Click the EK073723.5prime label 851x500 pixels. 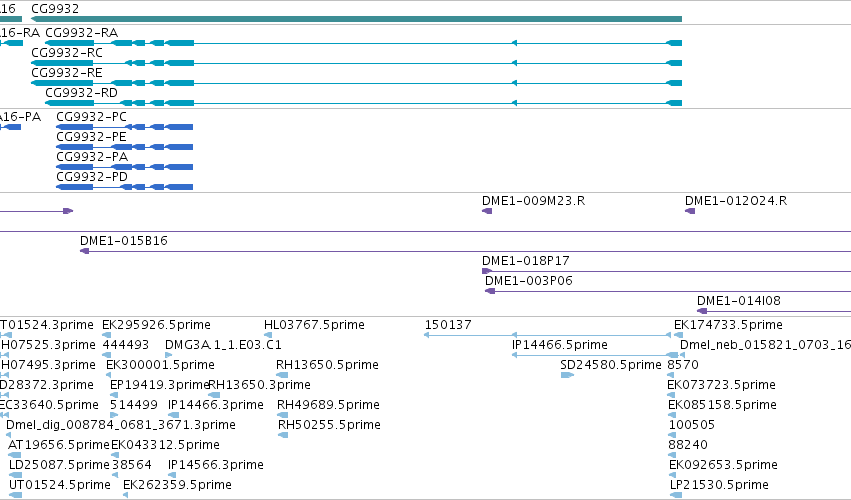pyautogui.click(x=721, y=385)
